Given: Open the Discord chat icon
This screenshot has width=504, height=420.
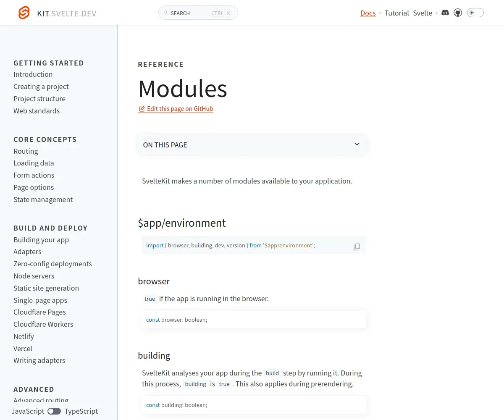Looking at the screenshot, I should (x=445, y=13).
